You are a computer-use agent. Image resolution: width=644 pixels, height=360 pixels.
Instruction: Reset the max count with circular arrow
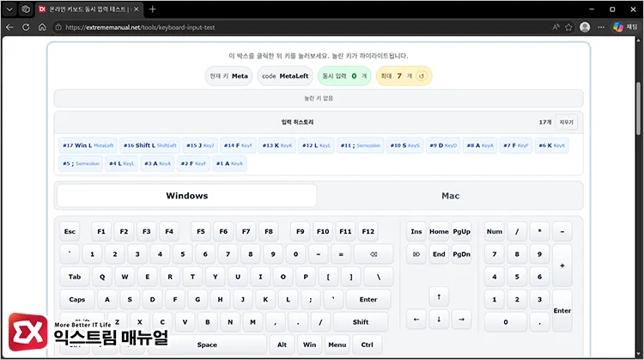pyautogui.click(x=422, y=76)
